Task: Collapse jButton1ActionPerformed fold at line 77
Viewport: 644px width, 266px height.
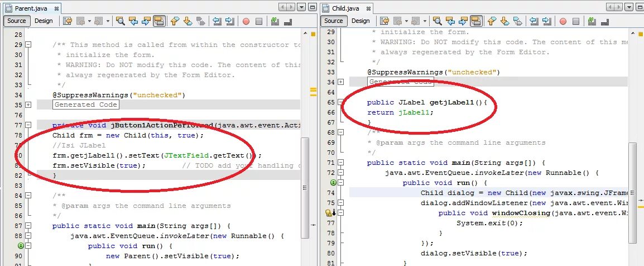Action: click(28, 125)
